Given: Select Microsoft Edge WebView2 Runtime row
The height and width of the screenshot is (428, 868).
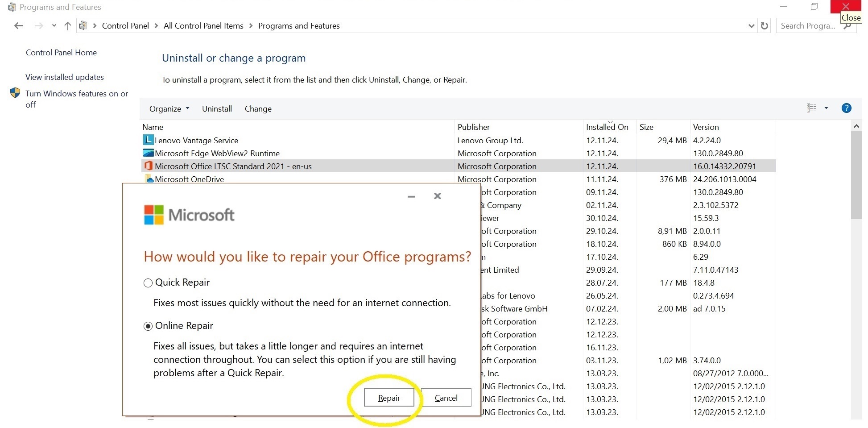Looking at the screenshot, I should tap(459, 153).
